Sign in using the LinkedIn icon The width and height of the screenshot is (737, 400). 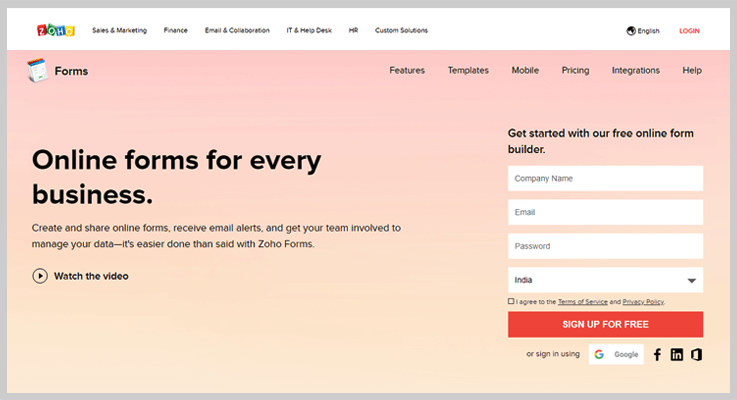(677, 354)
